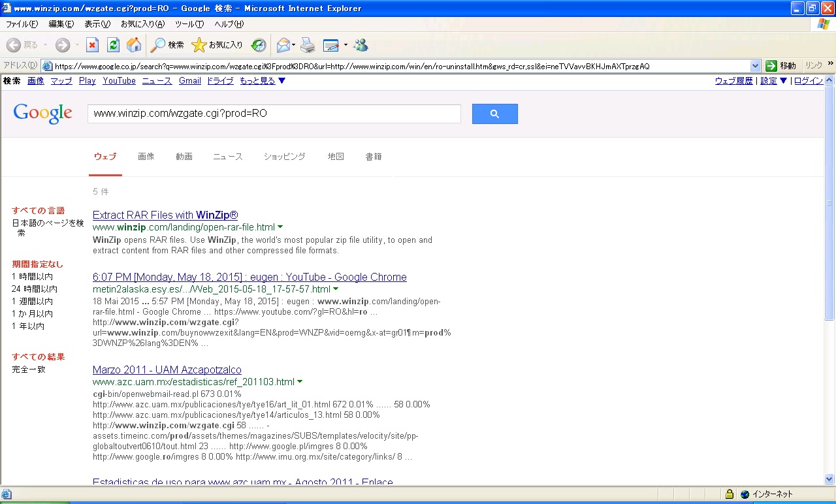The width and height of the screenshot is (836, 504).
Task: Select 完全一致 exact match filter
Action: point(29,370)
